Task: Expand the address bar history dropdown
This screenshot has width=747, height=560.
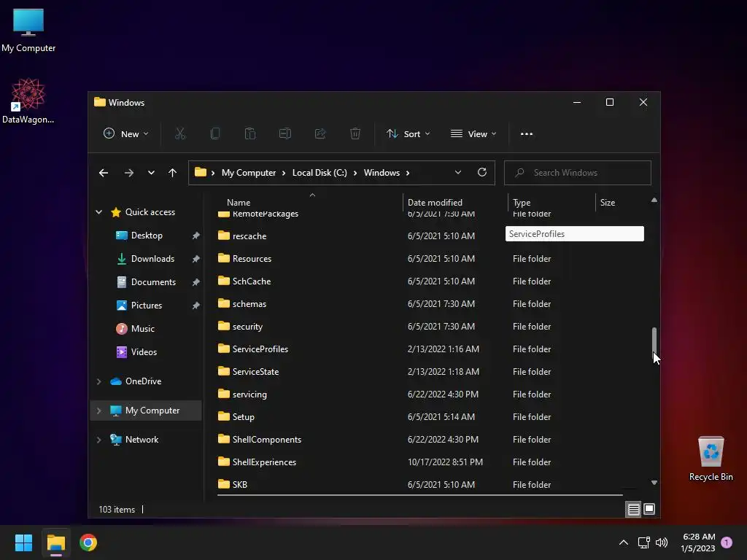Action: coord(458,172)
